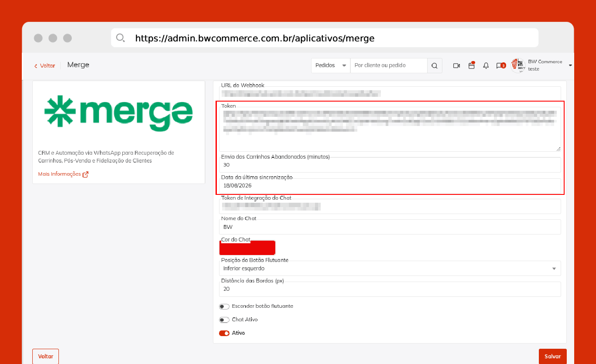
Task: Save settings with the Salvar button
Action: [x=553, y=356]
